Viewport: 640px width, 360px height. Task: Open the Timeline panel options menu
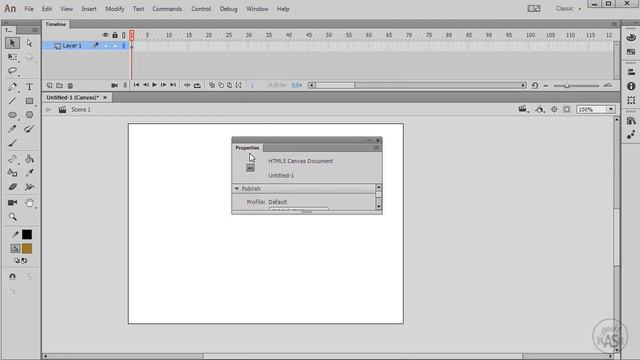point(614,24)
